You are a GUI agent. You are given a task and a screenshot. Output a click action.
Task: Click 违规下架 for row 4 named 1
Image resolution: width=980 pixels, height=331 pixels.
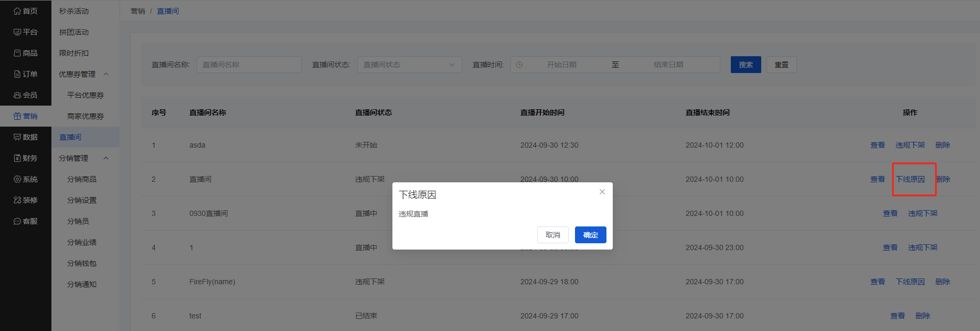coord(923,247)
